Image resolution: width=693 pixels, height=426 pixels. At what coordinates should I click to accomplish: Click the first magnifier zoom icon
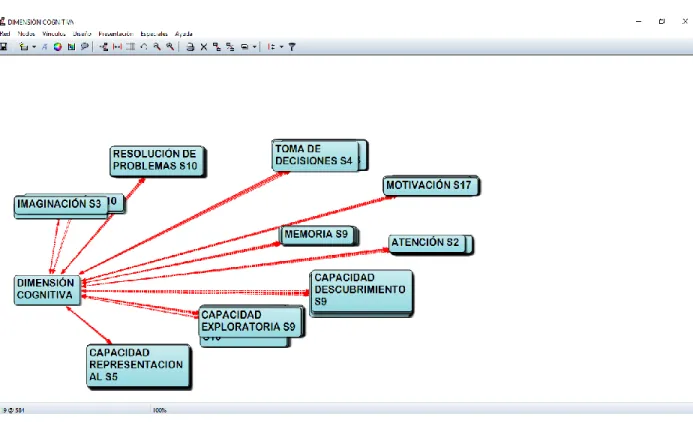coord(157,46)
